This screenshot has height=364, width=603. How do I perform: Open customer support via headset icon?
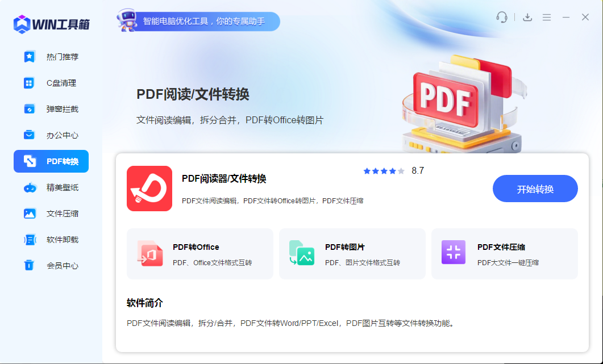[502, 17]
